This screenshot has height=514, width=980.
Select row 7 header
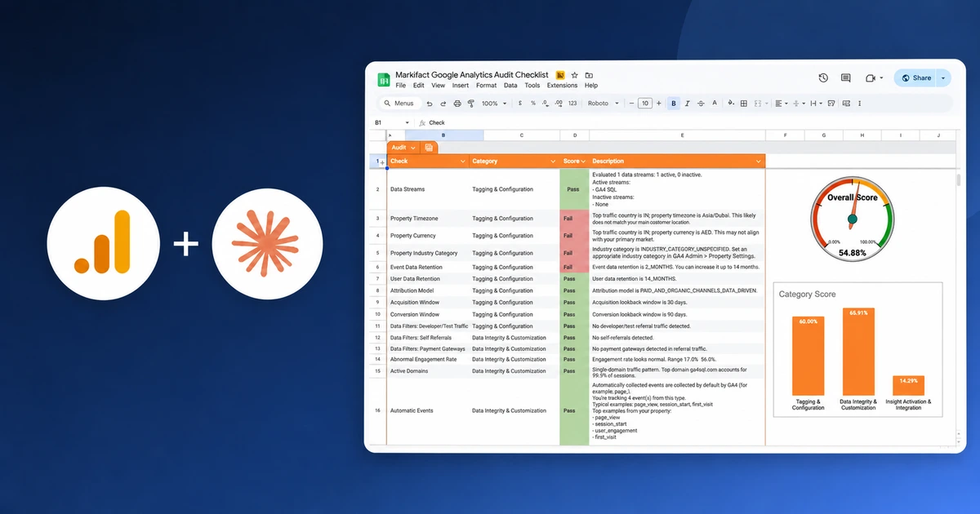point(377,279)
